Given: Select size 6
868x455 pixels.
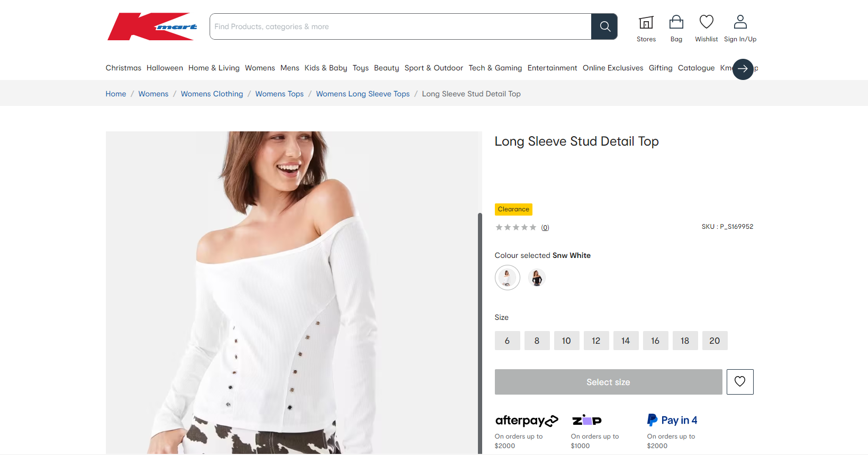Looking at the screenshot, I should click(x=507, y=341).
